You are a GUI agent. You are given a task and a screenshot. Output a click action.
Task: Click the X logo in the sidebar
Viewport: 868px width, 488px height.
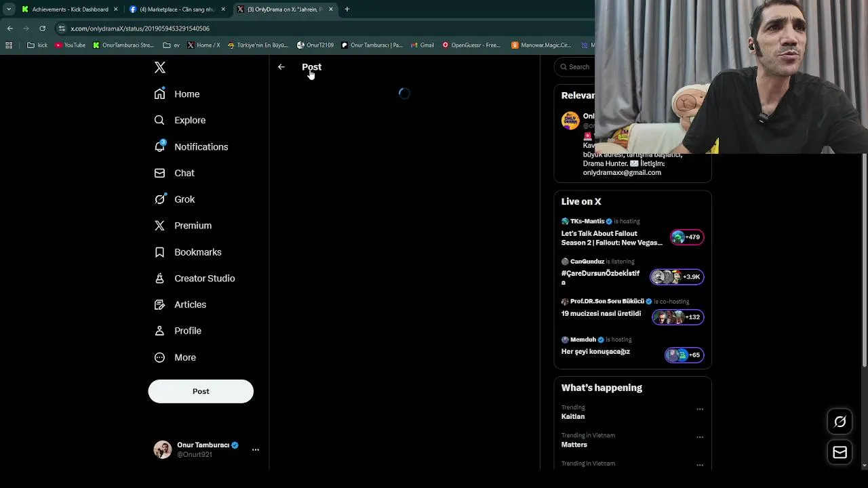tap(160, 67)
